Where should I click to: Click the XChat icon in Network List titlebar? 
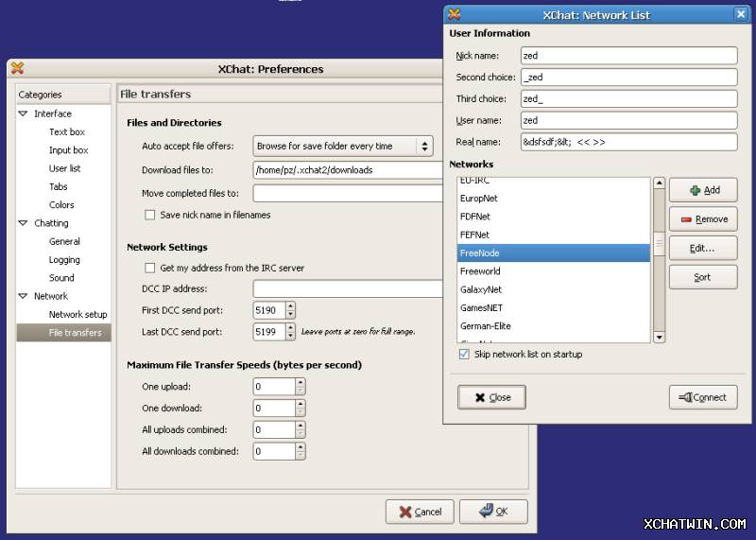point(455,14)
